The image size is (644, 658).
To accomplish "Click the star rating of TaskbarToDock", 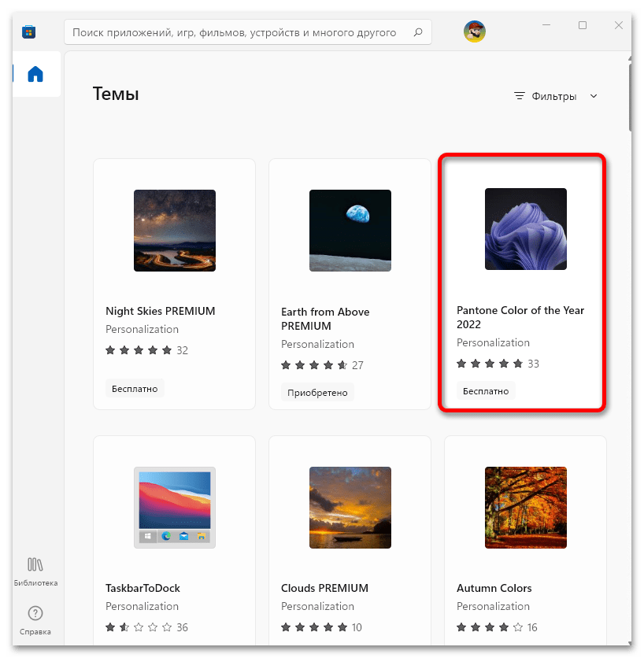I will [x=139, y=627].
